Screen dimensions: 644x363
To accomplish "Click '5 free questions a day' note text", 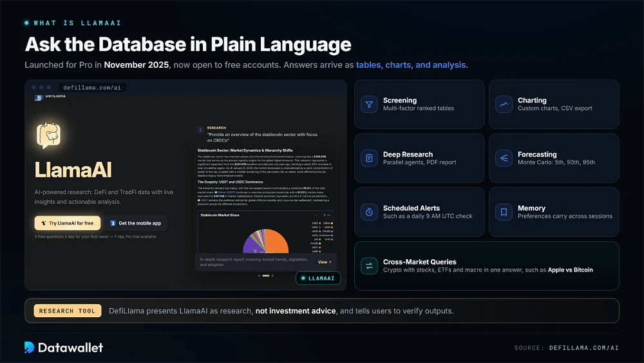I will (x=95, y=237).
